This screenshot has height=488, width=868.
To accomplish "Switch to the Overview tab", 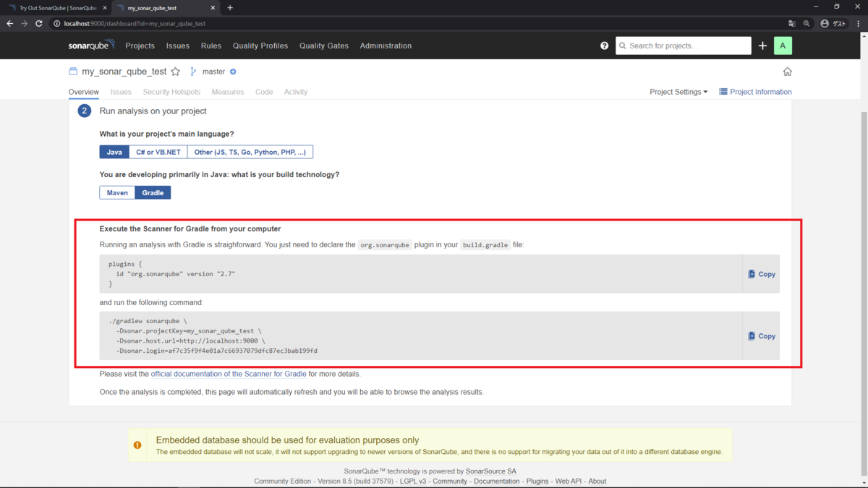I will click(84, 92).
